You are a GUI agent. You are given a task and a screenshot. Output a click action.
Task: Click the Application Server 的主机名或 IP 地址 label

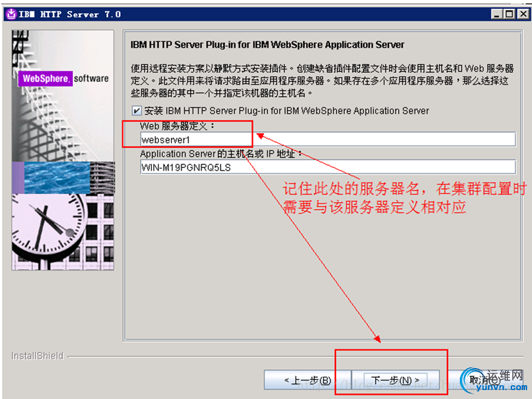(221, 154)
